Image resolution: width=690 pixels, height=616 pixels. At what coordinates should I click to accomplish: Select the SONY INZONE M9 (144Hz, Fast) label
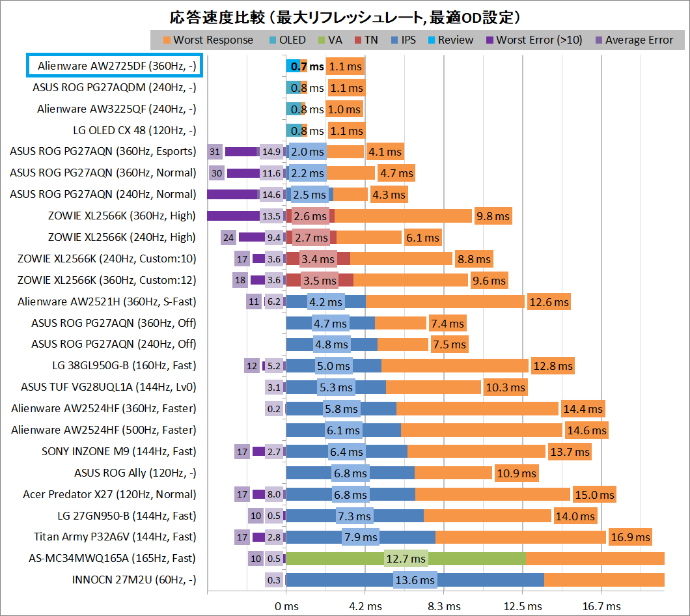119,451
